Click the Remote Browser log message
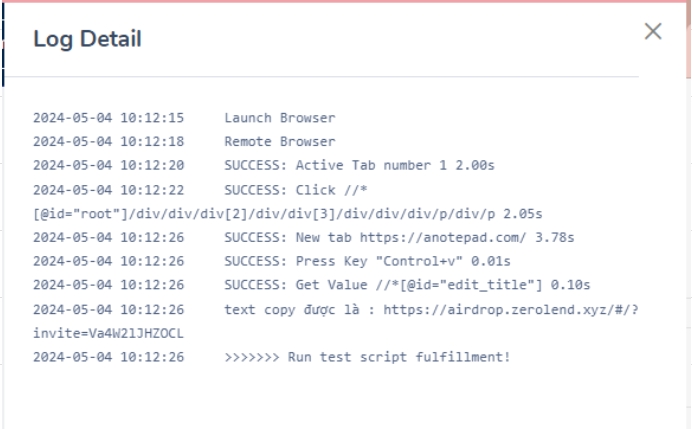 [279, 142]
